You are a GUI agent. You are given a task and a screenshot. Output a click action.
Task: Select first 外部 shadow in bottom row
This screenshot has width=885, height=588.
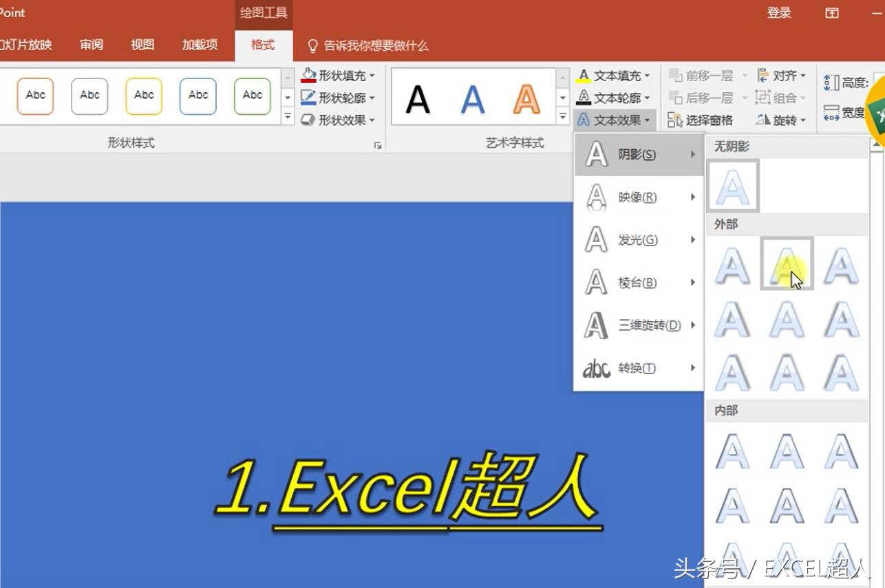point(733,372)
